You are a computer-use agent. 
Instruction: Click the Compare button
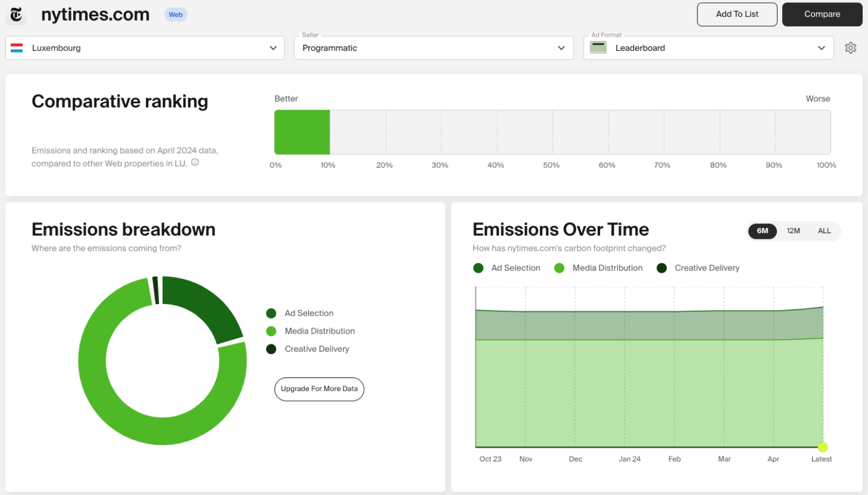pyautogui.click(x=822, y=14)
